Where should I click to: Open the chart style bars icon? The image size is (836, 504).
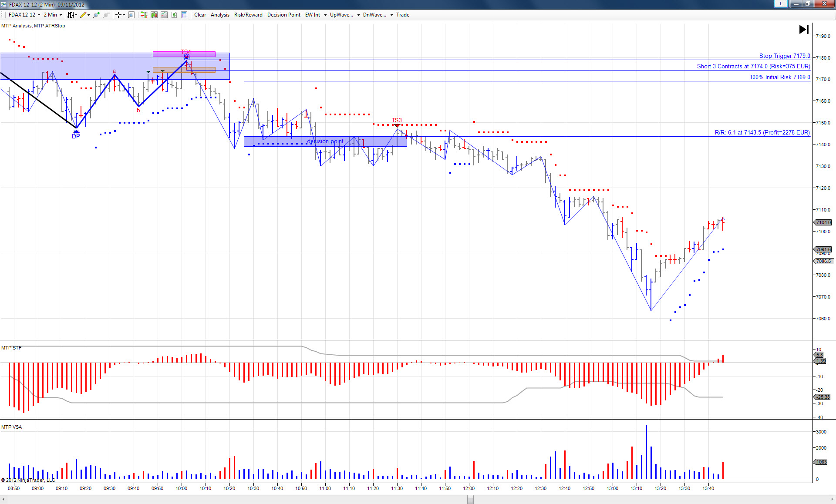point(71,15)
